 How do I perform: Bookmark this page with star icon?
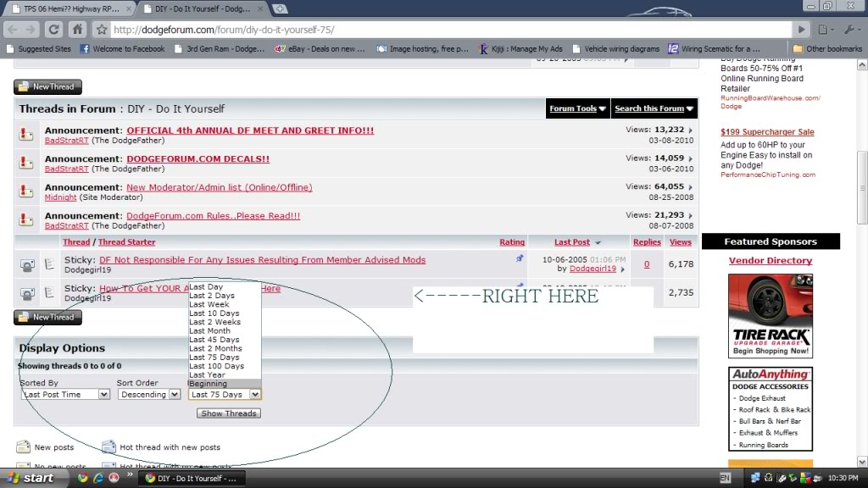pos(102,30)
